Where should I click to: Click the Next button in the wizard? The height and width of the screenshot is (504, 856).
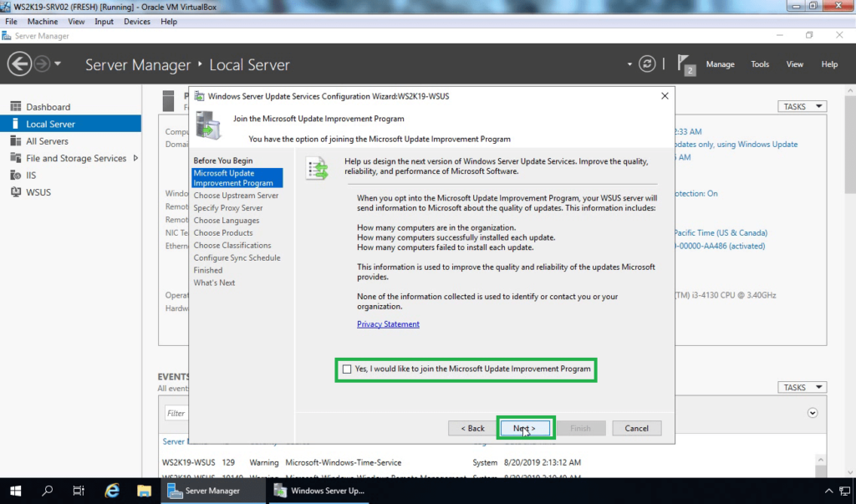pos(525,428)
